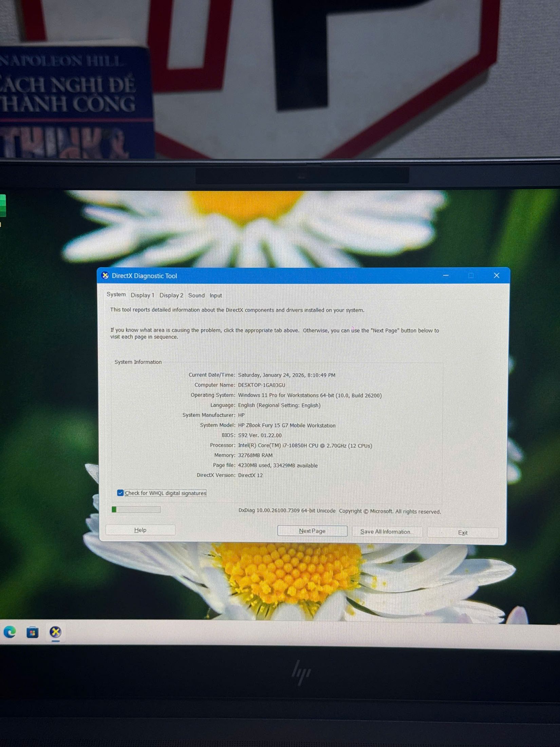Close the DirectX Diagnostic Tool window
Viewport: 560px width, 747px height.
tap(496, 275)
